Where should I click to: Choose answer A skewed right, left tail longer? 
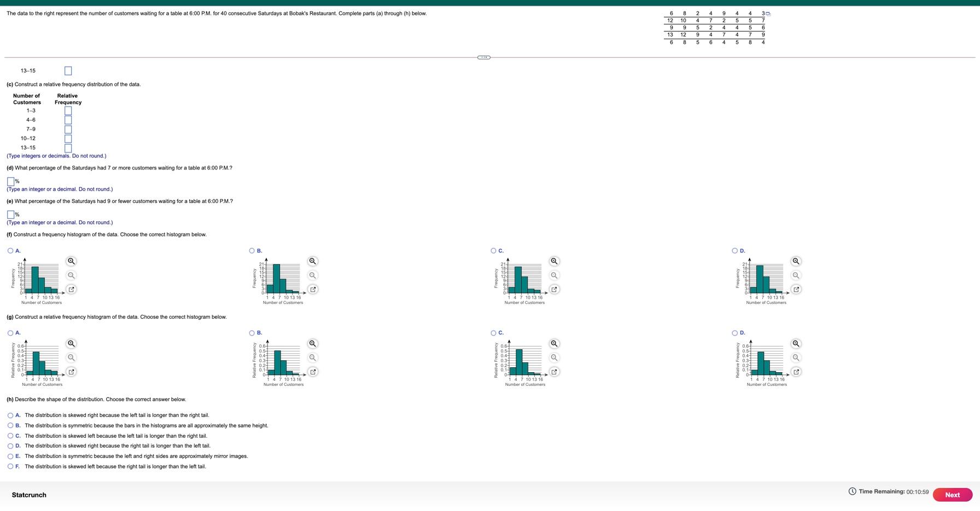click(x=10, y=415)
